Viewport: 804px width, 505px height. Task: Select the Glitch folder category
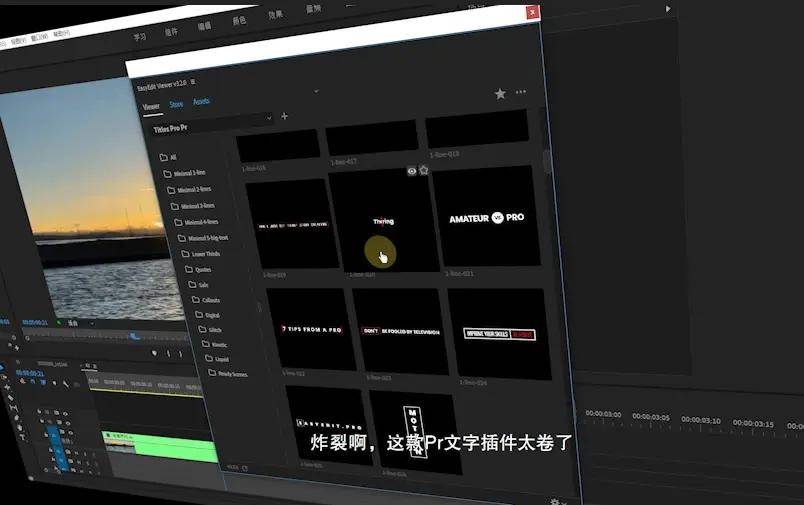point(210,330)
